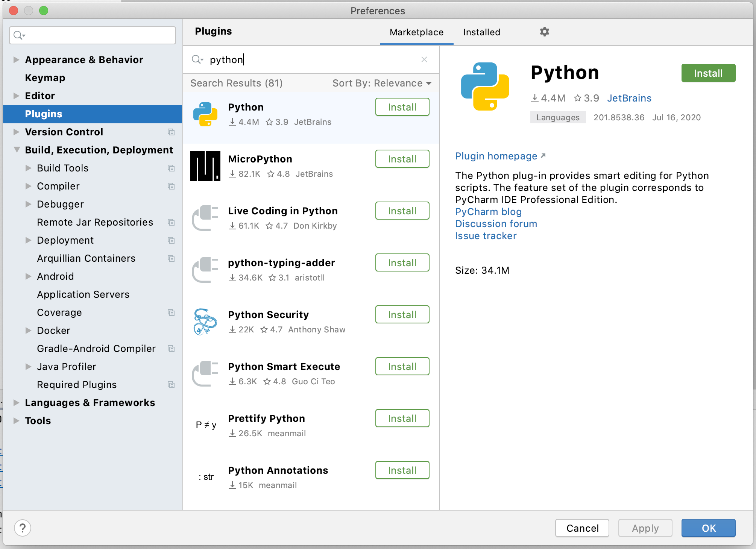The height and width of the screenshot is (549, 756).
Task: Select the Live Coding in Python plug icon
Action: pos(205,218)
